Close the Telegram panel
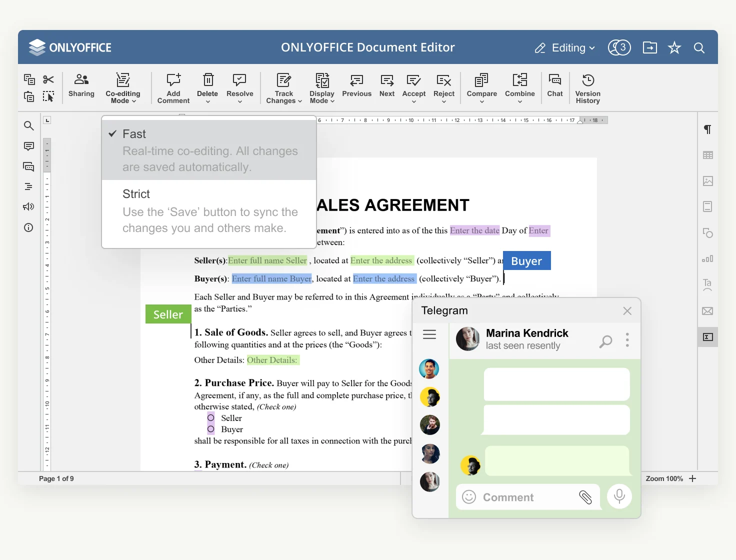Screen dimensions: 736x560 click(x=627, y=311)
